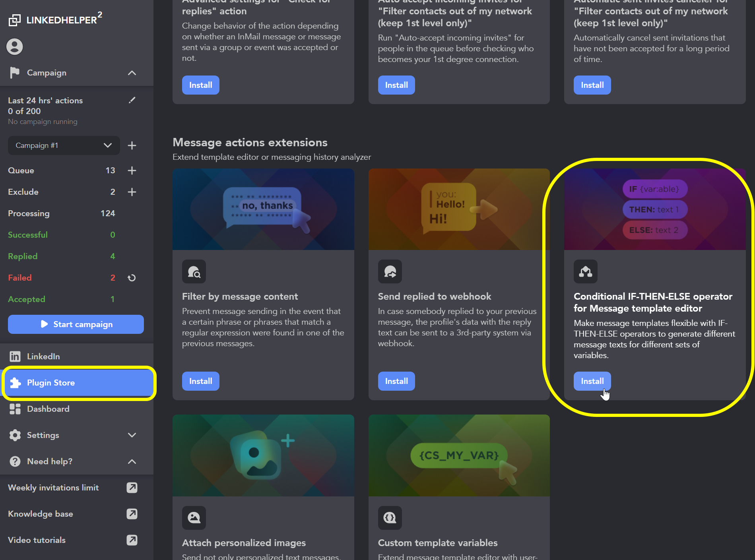Open the Settings menu item
The image size is (755, 560).
tap(77, 435)
